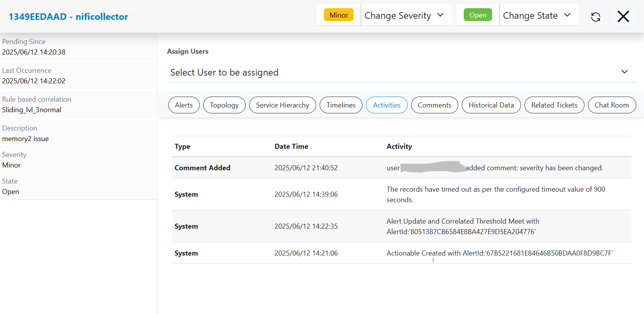644x314 pixels.
Task: Go to the Comments tab
Action: (435, 105)
